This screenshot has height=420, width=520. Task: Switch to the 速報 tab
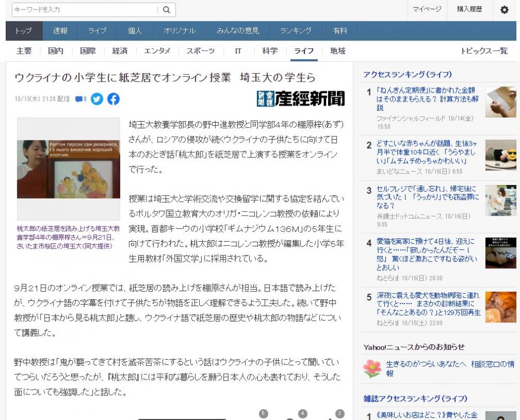tap(60, 31)
